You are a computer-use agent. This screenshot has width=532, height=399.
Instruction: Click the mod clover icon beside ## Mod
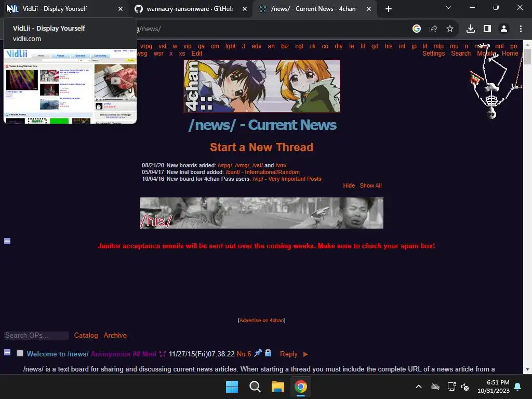tap(163, 354)
